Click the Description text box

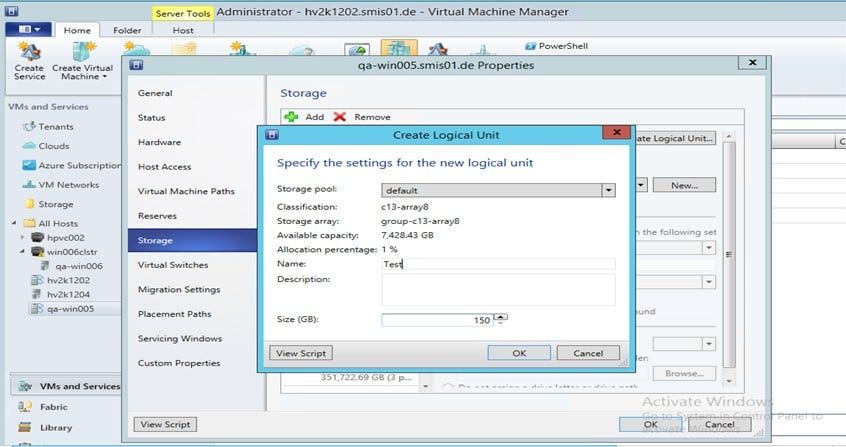tap(498, 288)
